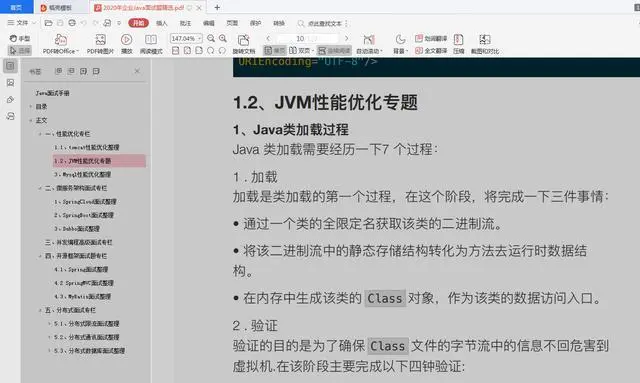Collapse 二、微服务架构面试专栏 node
The image size is (640, 383).
coord(40,188)
